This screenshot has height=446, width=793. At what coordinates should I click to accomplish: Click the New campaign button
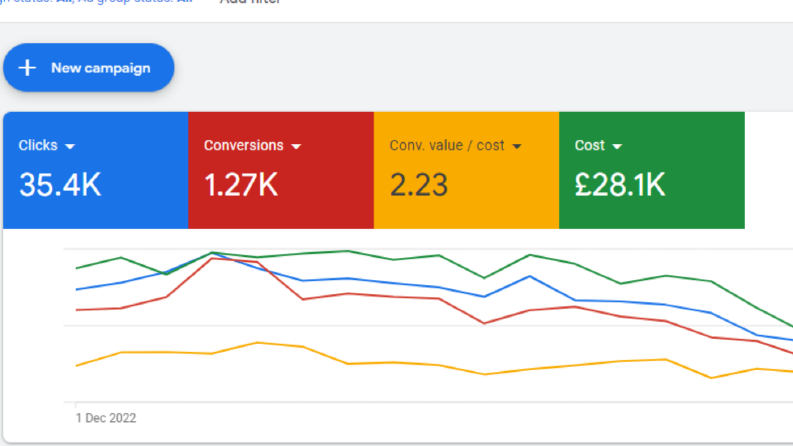click(89, 67)
